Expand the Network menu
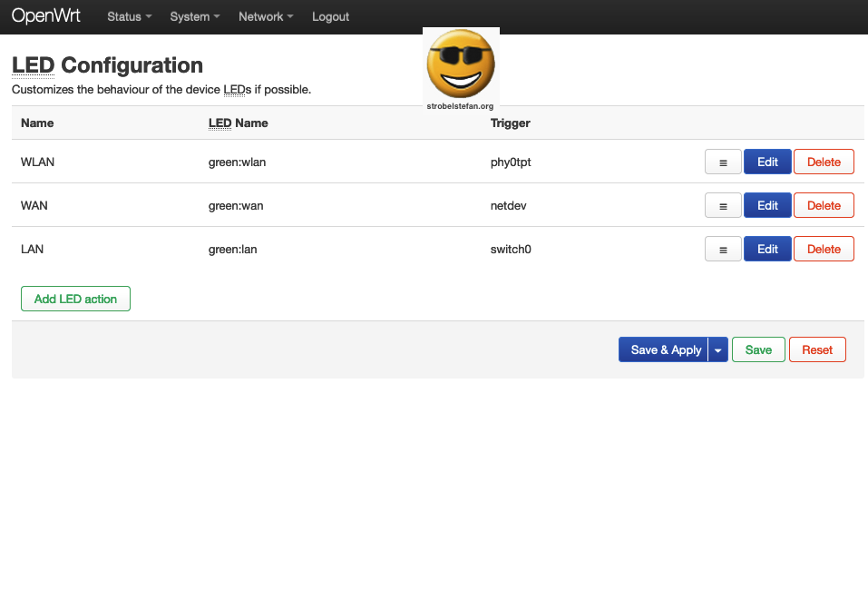 point(266,16)
